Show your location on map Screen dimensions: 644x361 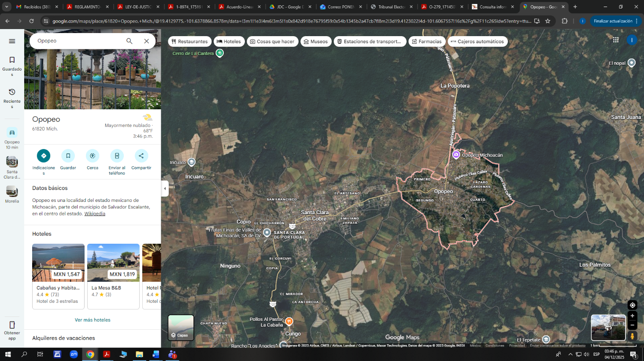tap(632, 305)
